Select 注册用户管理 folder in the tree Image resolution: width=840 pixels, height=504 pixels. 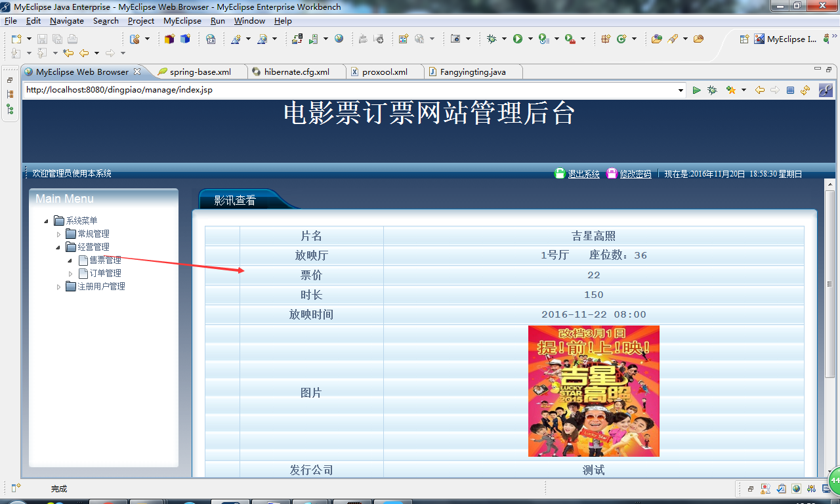[102, 287]
